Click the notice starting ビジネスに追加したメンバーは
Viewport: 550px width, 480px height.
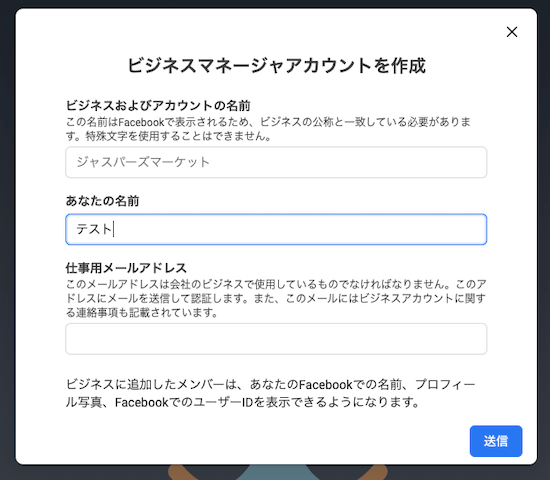[x=270, y=393]
